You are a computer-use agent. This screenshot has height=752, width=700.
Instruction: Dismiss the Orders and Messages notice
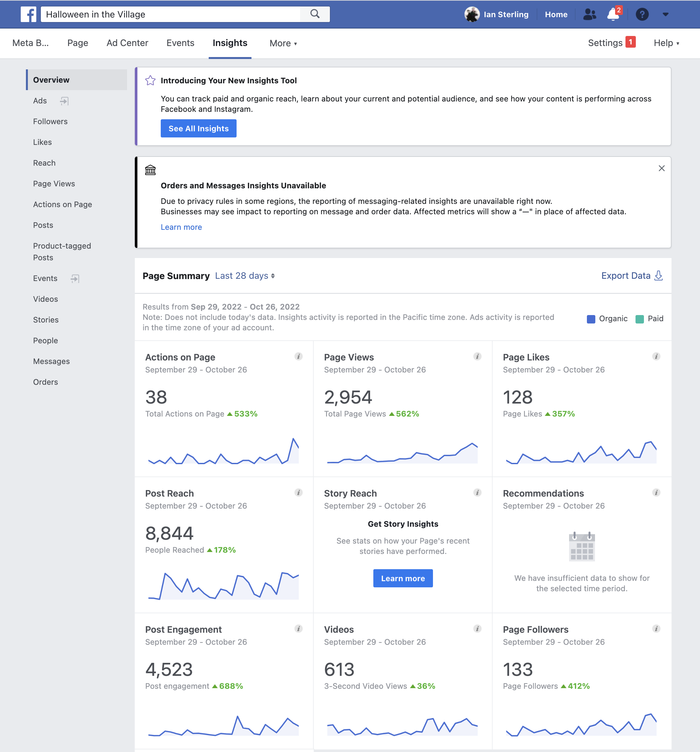(x=661, y=168)
